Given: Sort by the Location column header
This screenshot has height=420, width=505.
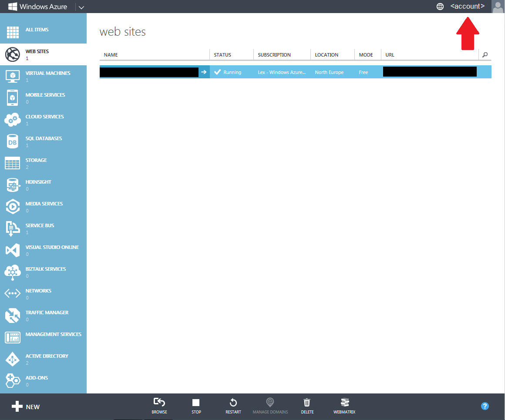Looking at the screenshot, I should point(327,55).
